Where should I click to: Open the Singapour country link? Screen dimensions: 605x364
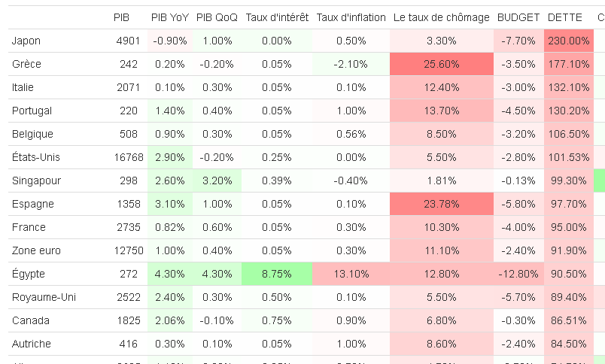tap(37, 180)
